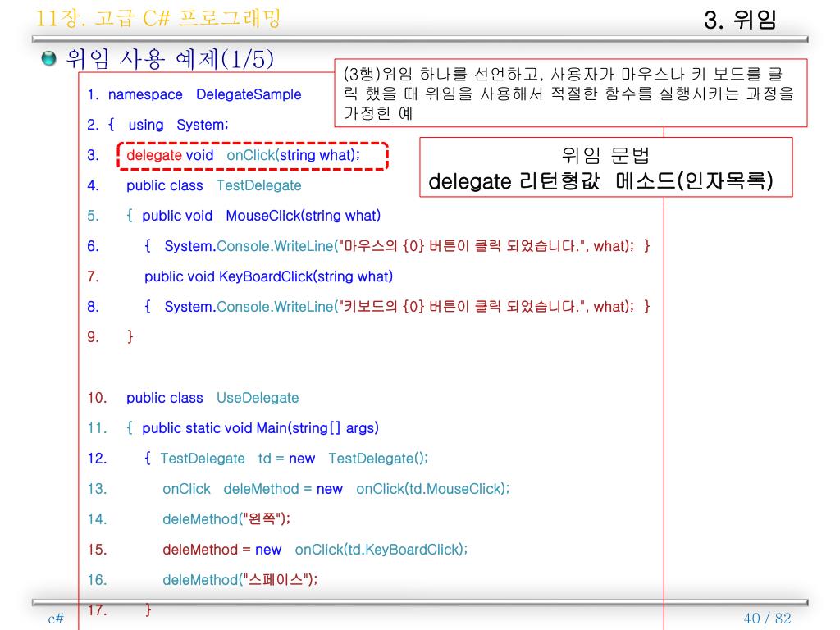Click the page number '40 / 82'
This screenshot has height=630, width=840.
pyautogui.click(x=767, y=619)
